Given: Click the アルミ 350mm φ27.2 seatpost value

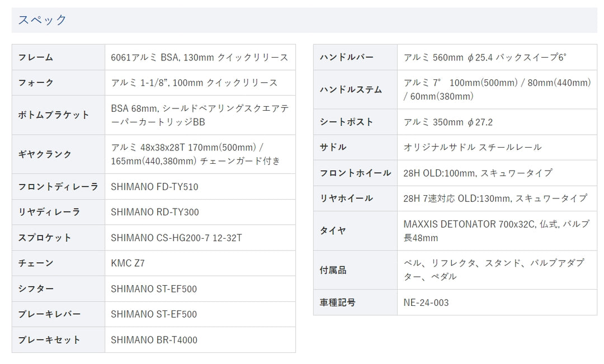Looking at the screenshot, I should pyautogui.click(x=448, y=122).
